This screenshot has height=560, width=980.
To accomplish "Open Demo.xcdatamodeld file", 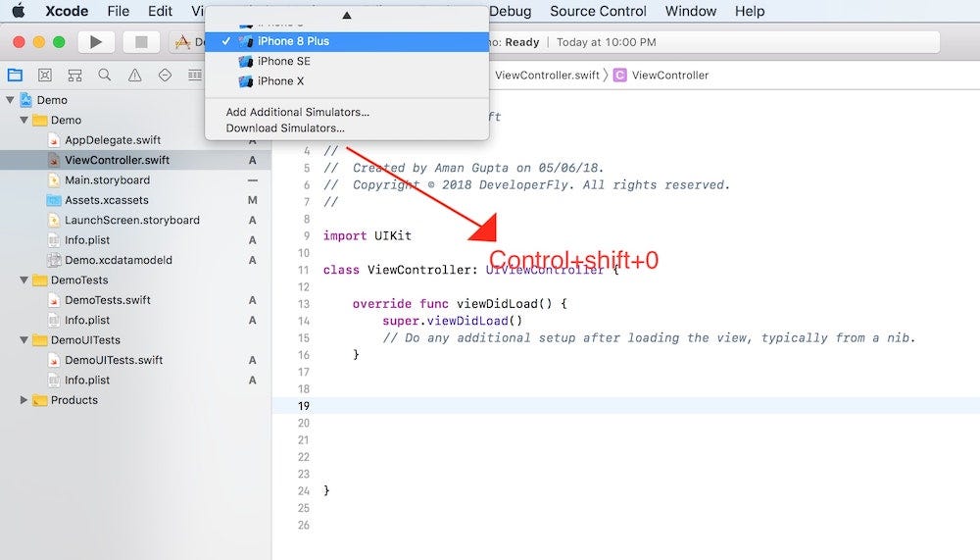I will 119,260.
